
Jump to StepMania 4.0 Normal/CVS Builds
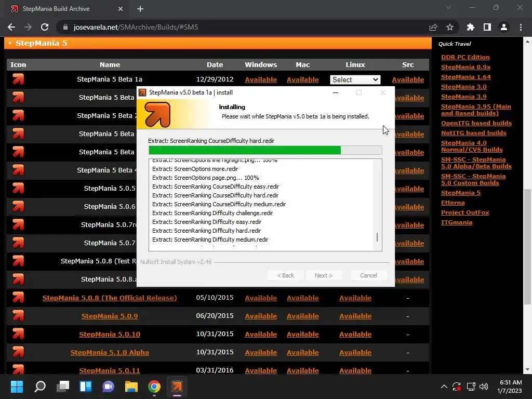[x=472, y=146]
